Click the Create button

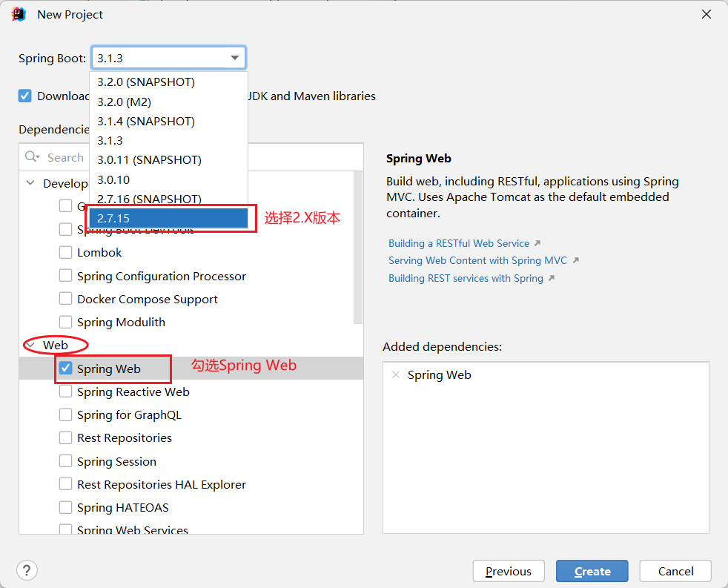coord(592,571)
